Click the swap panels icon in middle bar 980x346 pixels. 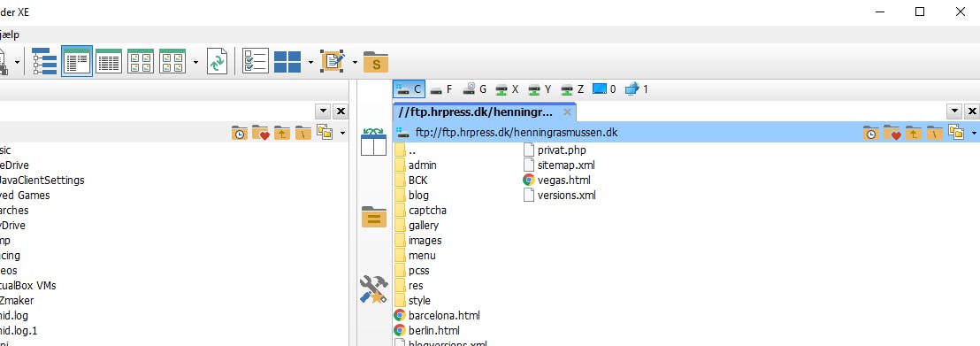point(374,142)
